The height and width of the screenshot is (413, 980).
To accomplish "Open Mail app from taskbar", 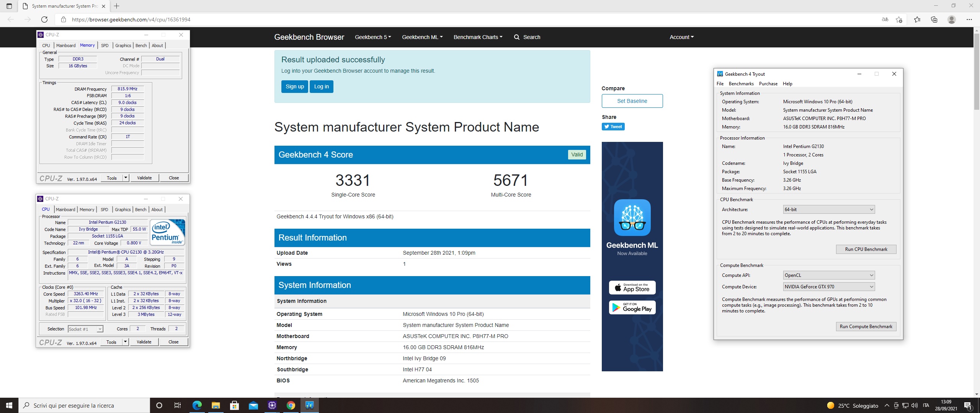I will coord(253,405).
